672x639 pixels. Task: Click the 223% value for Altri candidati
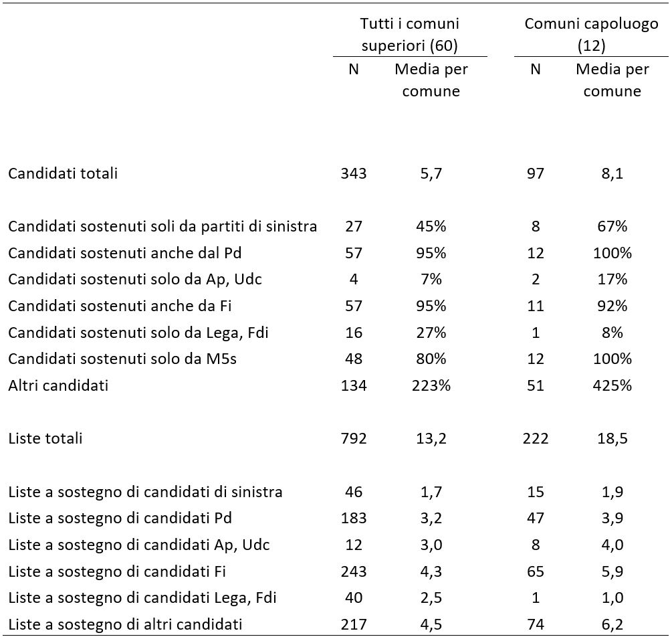431,385
